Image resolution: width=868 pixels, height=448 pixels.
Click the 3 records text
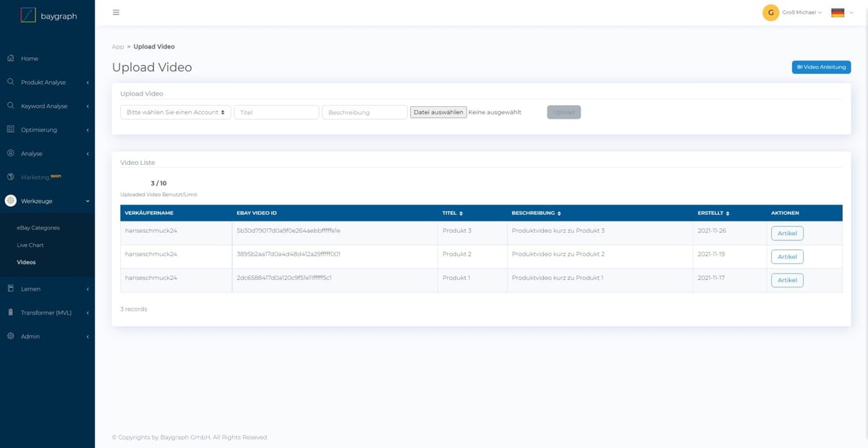point(134,309)
